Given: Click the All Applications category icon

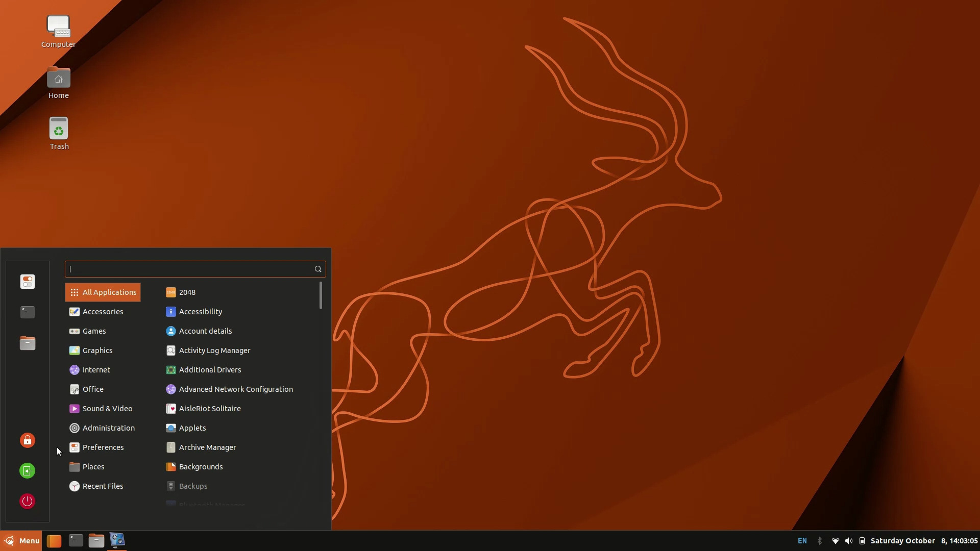Looking at the screenshot, I should [73, 292].
